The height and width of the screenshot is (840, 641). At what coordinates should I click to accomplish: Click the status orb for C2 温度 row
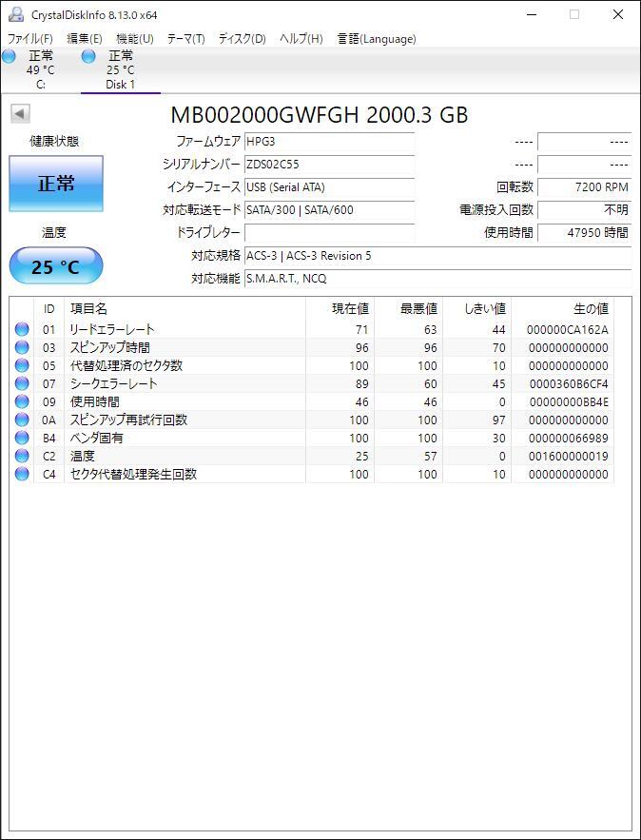(x=22, y=456)
